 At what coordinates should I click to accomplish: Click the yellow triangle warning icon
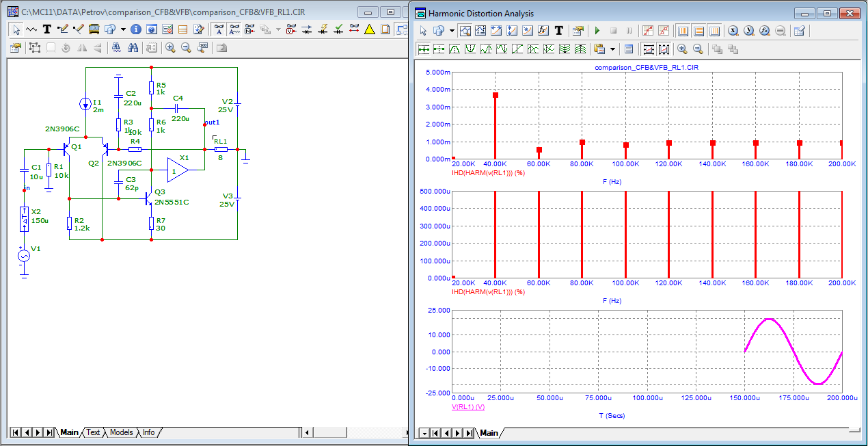coord(369,29)
